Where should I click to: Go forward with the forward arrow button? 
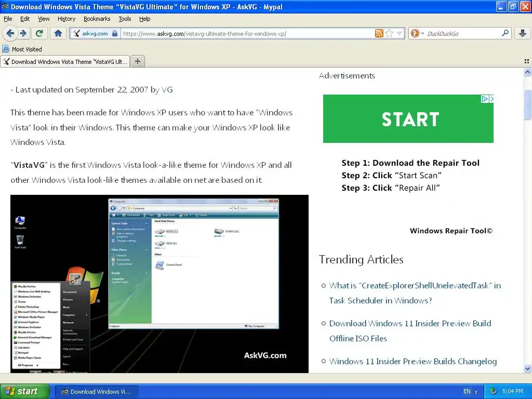(x=23, y=33)
